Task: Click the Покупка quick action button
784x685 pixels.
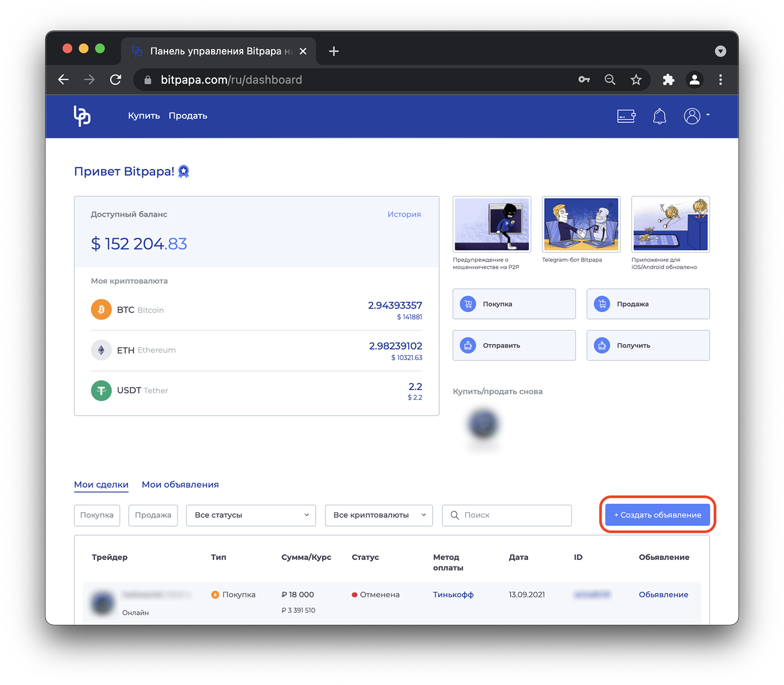Action: [514, 304]
